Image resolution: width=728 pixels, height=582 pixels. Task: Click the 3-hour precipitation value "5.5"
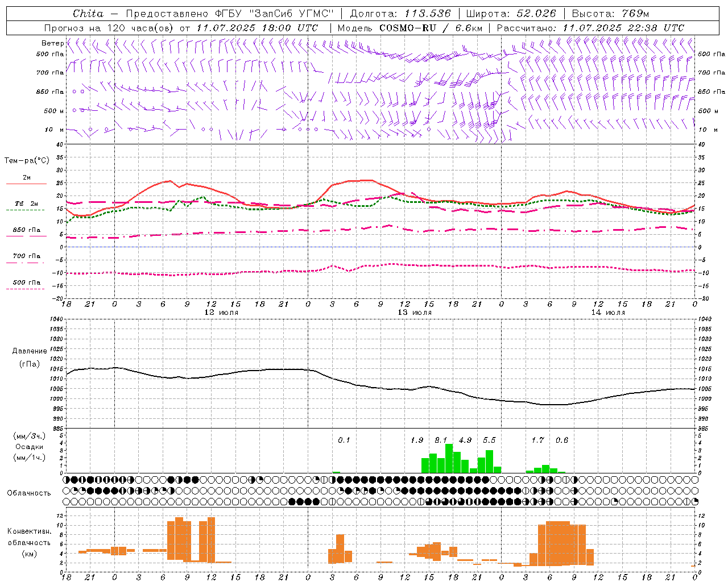pos(489,440)
